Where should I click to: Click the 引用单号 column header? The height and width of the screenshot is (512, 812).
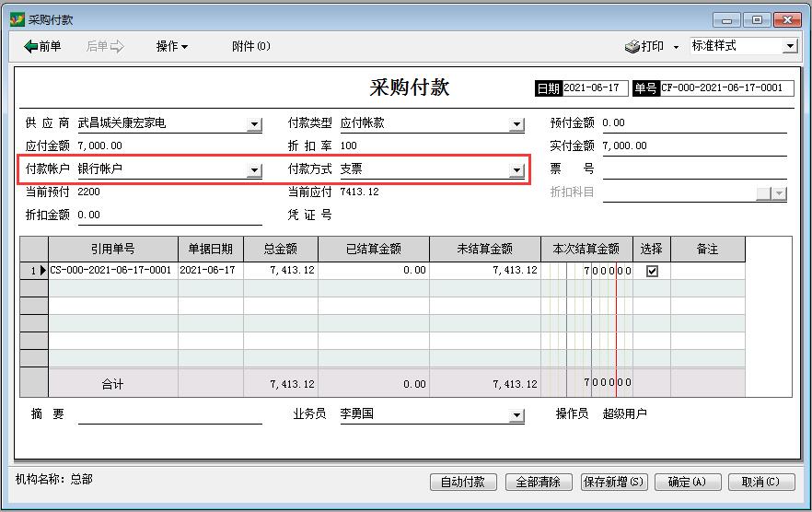point(113,250)
